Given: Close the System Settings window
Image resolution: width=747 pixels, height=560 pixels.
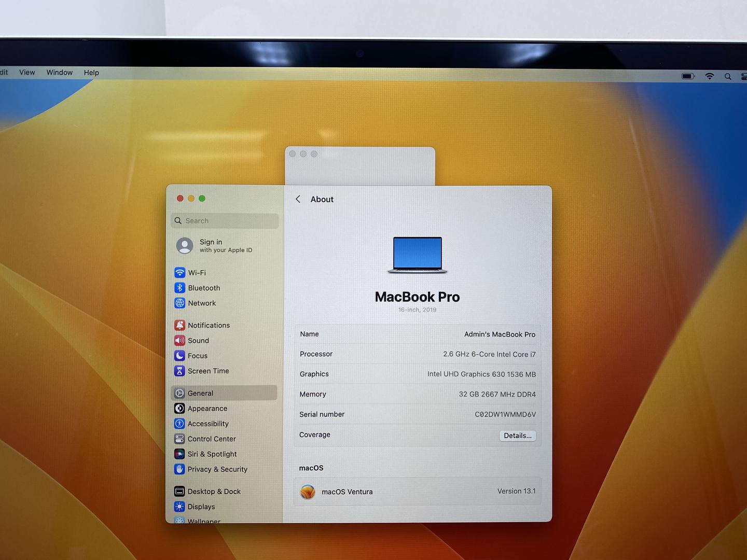Looking at the screenshot, I should pos(180,199).
